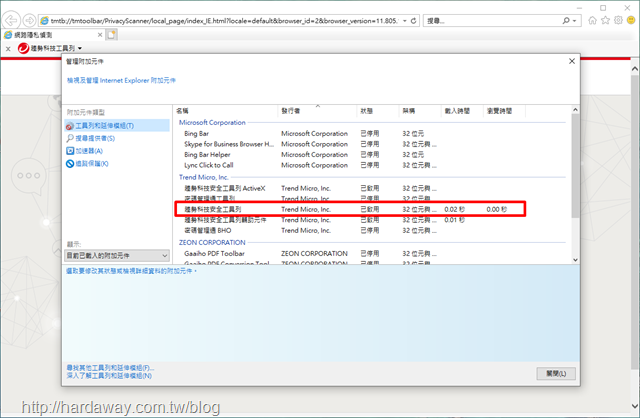Sort by Publisher column header
Viewport: 640px width, 418px height.
tap(318, 111)
